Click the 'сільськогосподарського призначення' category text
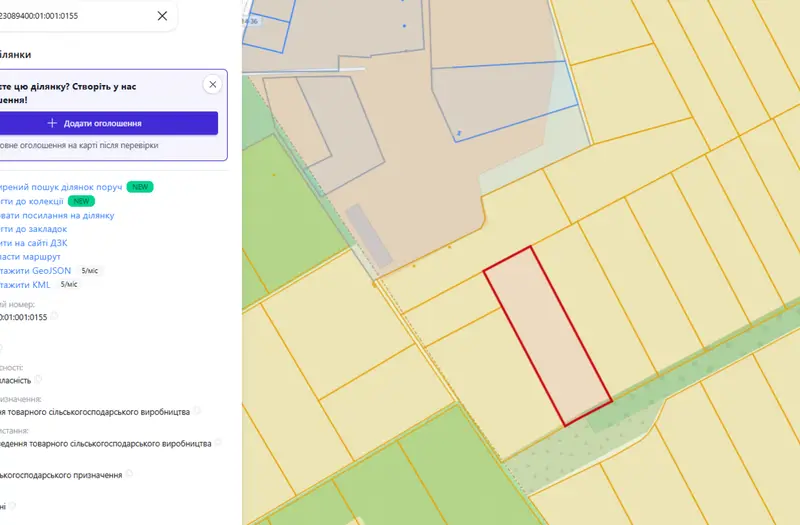The width and height of the screenshot is (800, 525). pos(61,476)
